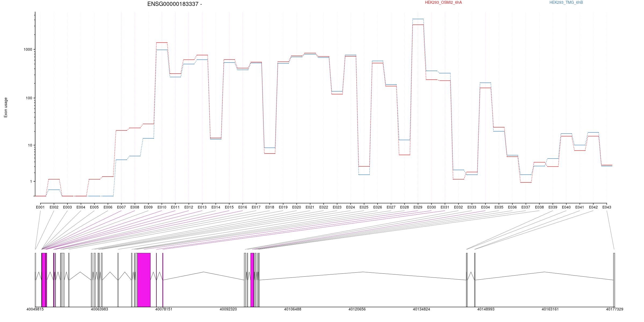Click the exon label E007
The width and height of the screenshot is (644, 322).
point(121,207)
